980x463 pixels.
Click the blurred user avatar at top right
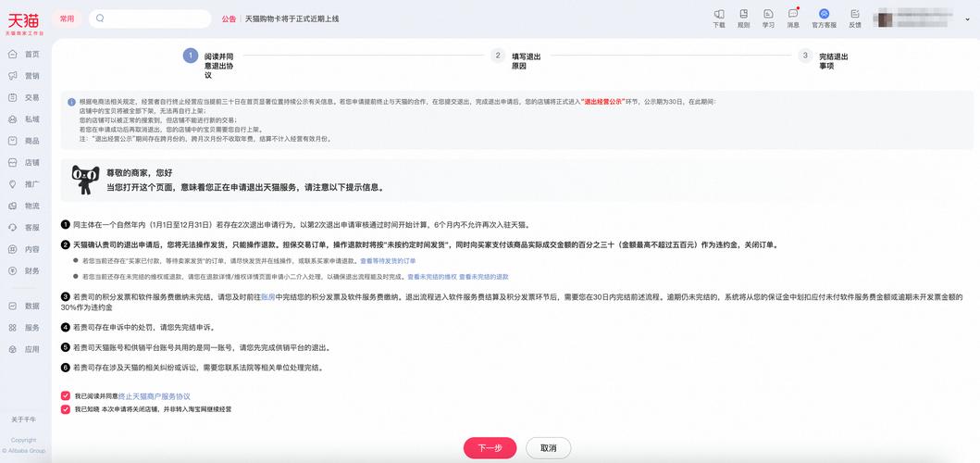[885, 19]
